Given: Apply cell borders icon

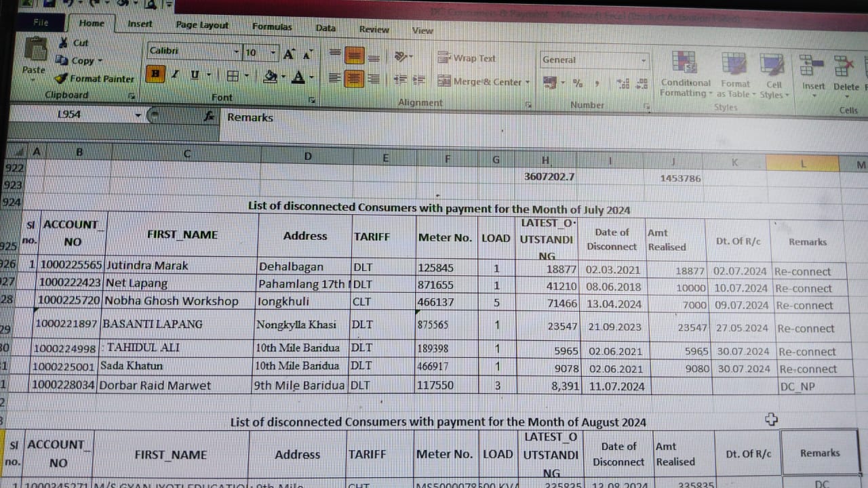Looking at the screenshot, I should 233,76.
